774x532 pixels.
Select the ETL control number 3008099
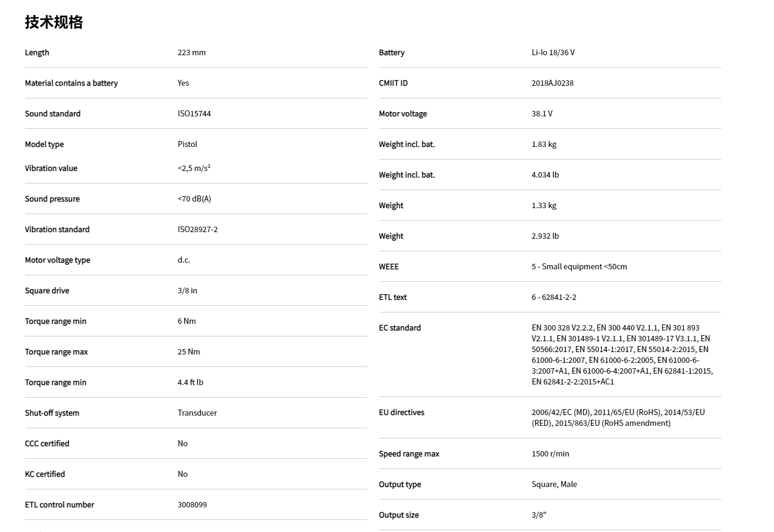192,505
